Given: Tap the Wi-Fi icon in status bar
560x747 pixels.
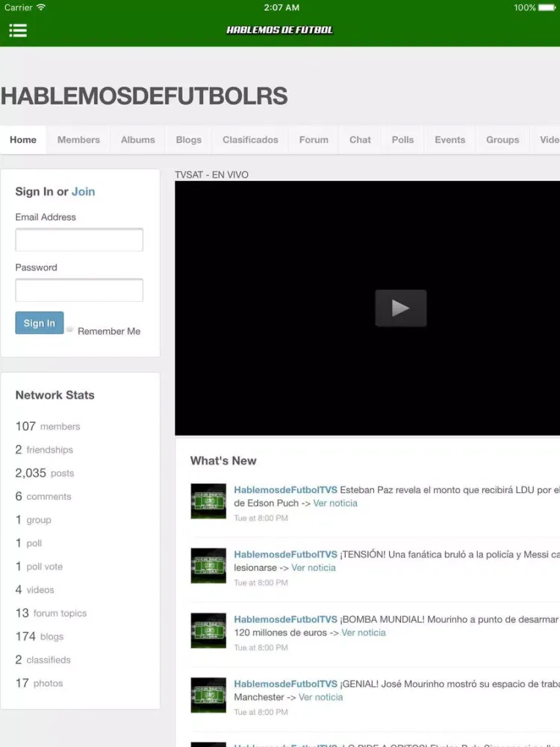Looking at the screenshot, I should [41, 7].
